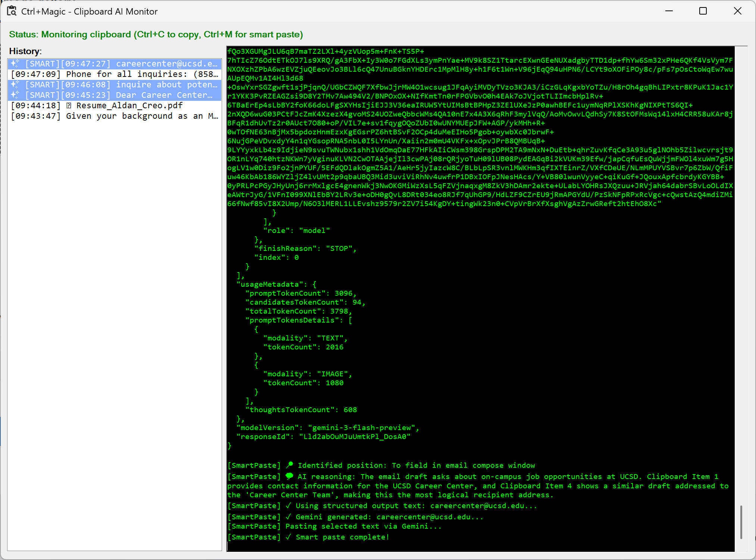756x560 pixels.
Task: Click speech bubble icon on AI reasoning line
Action: pos(290,476)
